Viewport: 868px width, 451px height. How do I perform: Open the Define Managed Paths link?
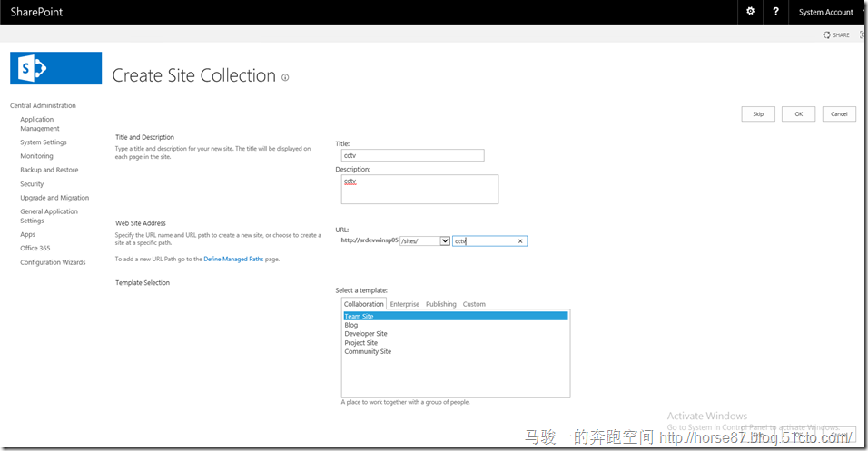pos(233,259)
